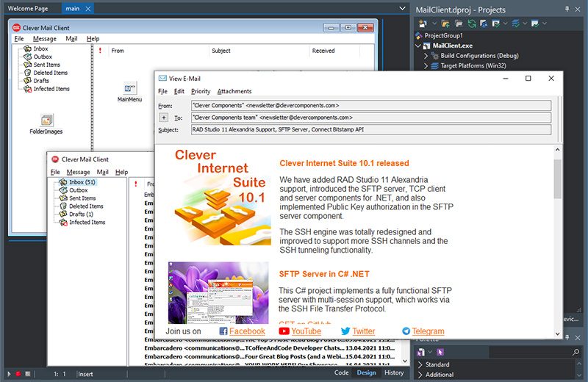The height and width of the screenshot is (382, 588).
Task: Select the Design view tab
Action: point(366,372)
